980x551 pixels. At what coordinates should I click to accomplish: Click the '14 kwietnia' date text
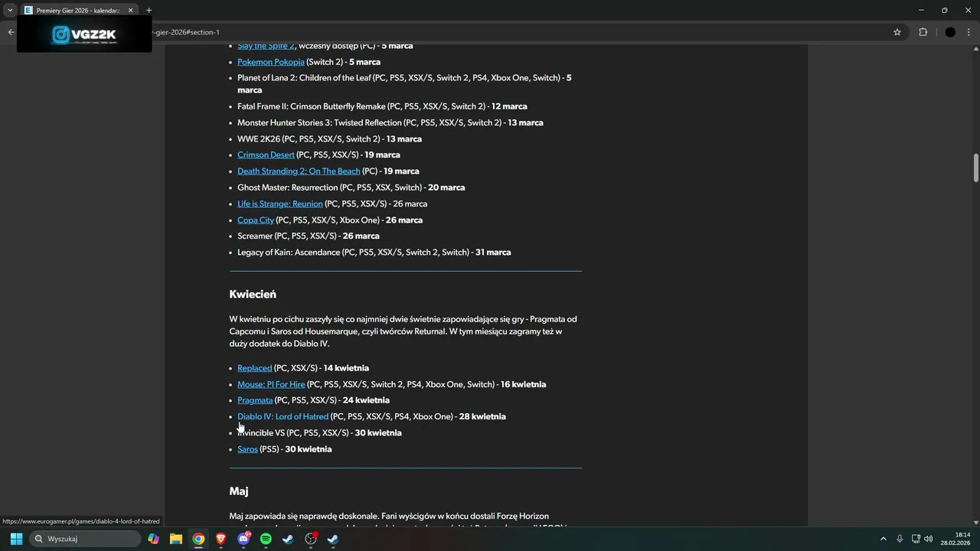pyautogui.click(x=346, y=368)
